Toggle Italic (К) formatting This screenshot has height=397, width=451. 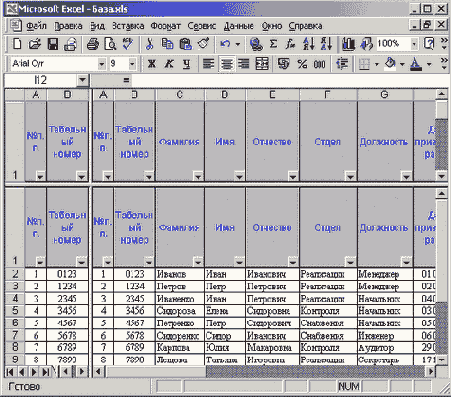[x=169, y=63]
